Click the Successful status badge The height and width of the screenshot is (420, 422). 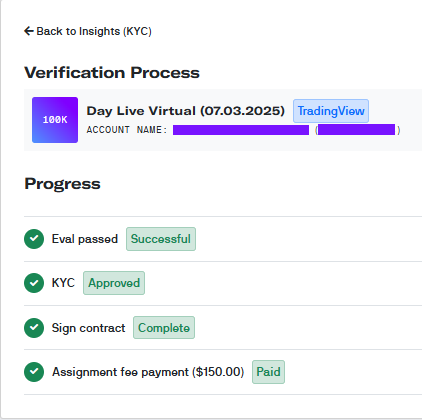[161, 239]
